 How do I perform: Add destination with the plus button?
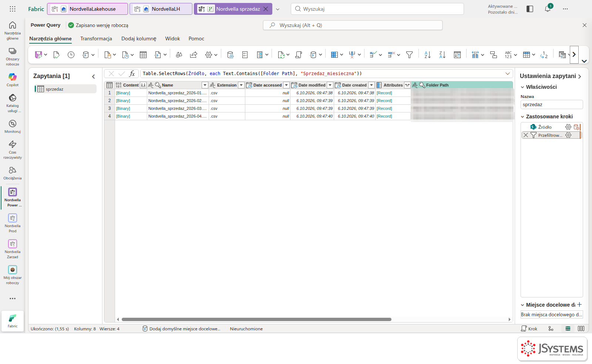pyautogui.click(x=579, y=304)
